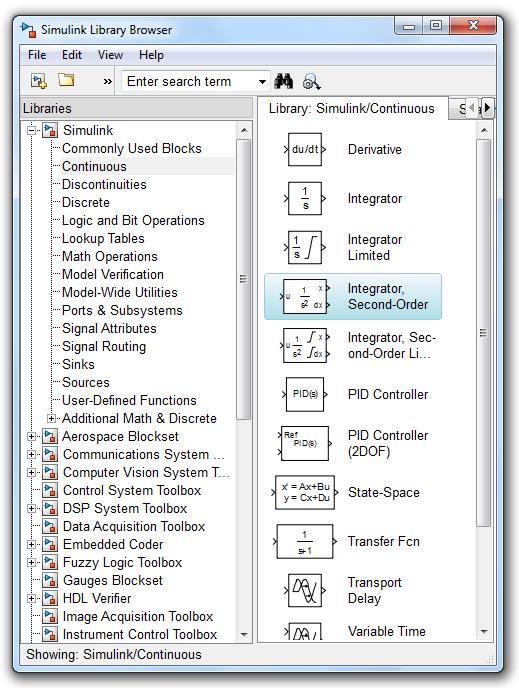
Task: Choose the Integrator Second-Order Limited block icon
Action: pyautogui.click(x=305, y=346)
